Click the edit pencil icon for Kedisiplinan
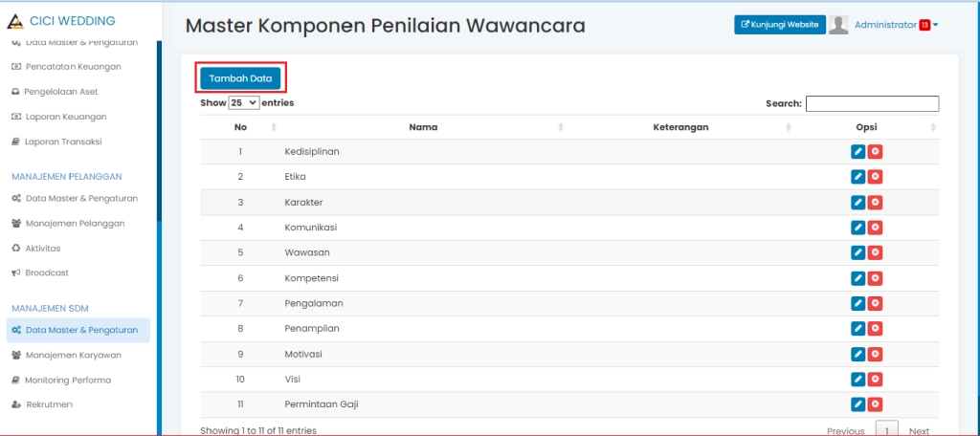 pos(858,152)
